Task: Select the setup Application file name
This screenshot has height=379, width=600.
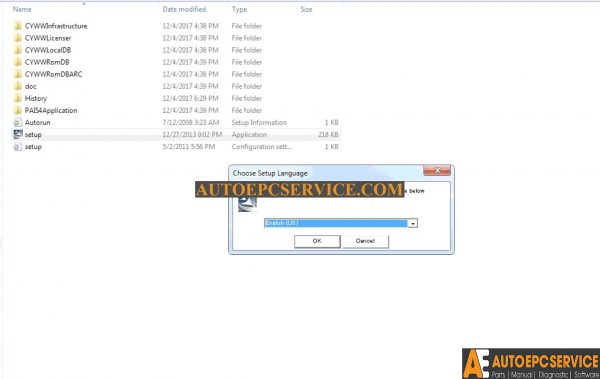Action: click(33, 134)
